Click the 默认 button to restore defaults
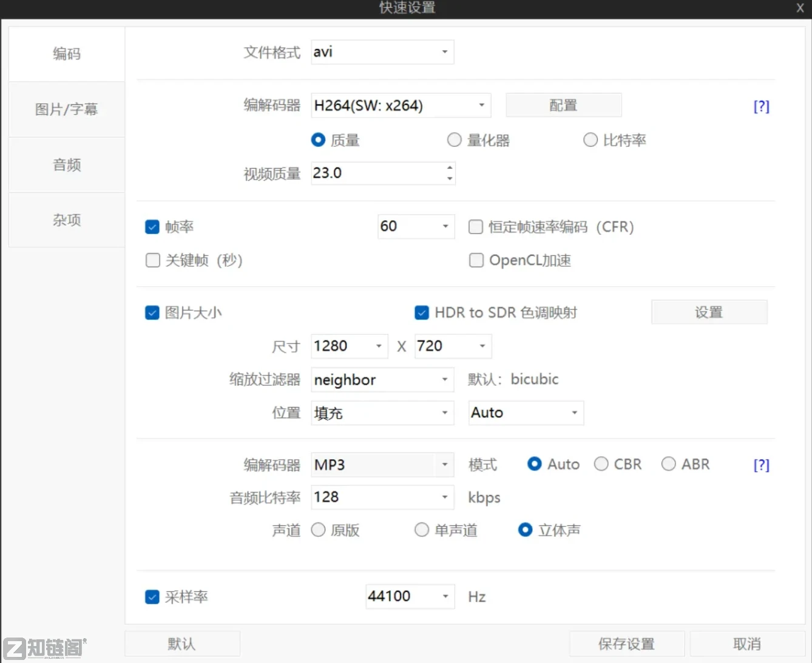This screenshot has height=663, width=812. (x=182, y=644)
